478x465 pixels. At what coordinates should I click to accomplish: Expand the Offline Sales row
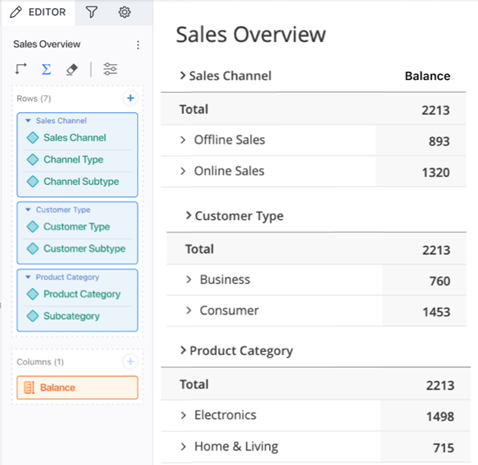[183, 140]
